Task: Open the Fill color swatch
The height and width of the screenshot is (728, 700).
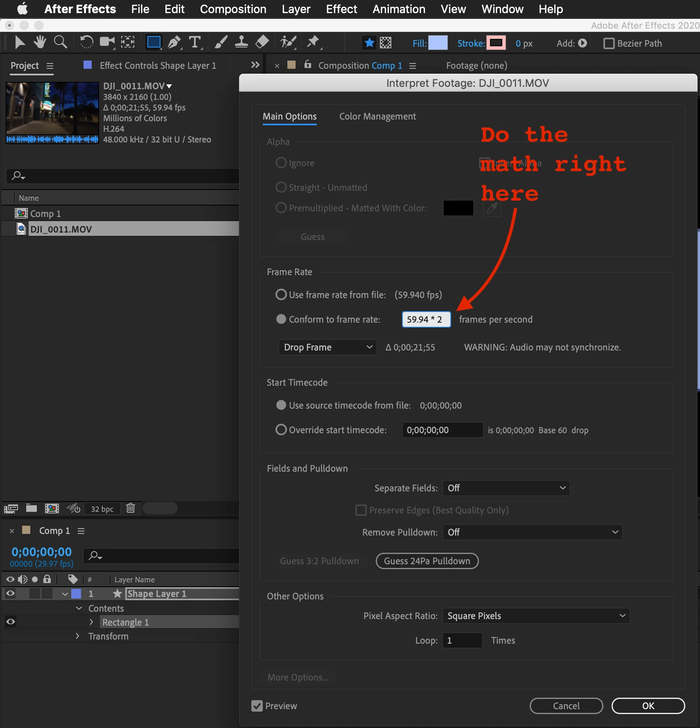Action: [x=438, y=43]
